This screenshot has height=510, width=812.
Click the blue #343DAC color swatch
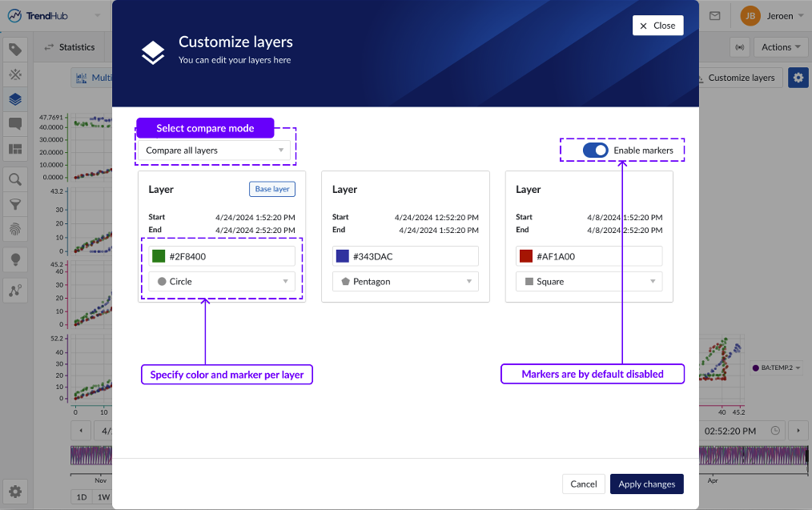343,256
